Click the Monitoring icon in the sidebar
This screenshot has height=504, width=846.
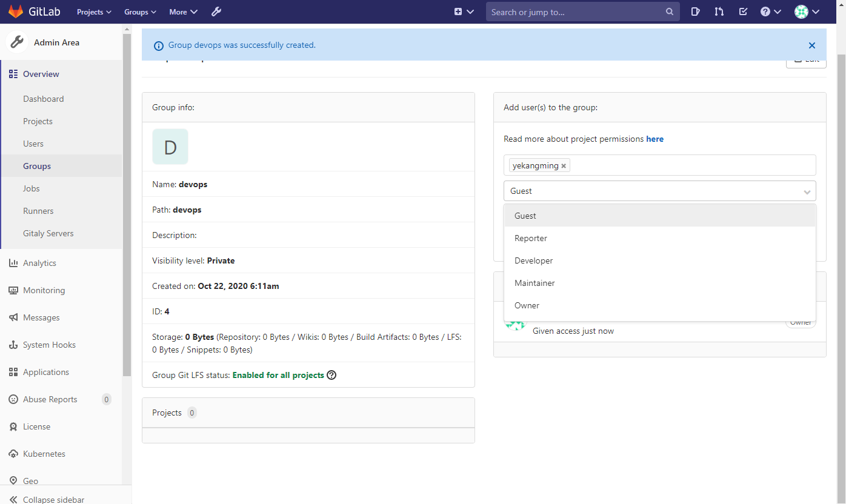coord(13,290)
